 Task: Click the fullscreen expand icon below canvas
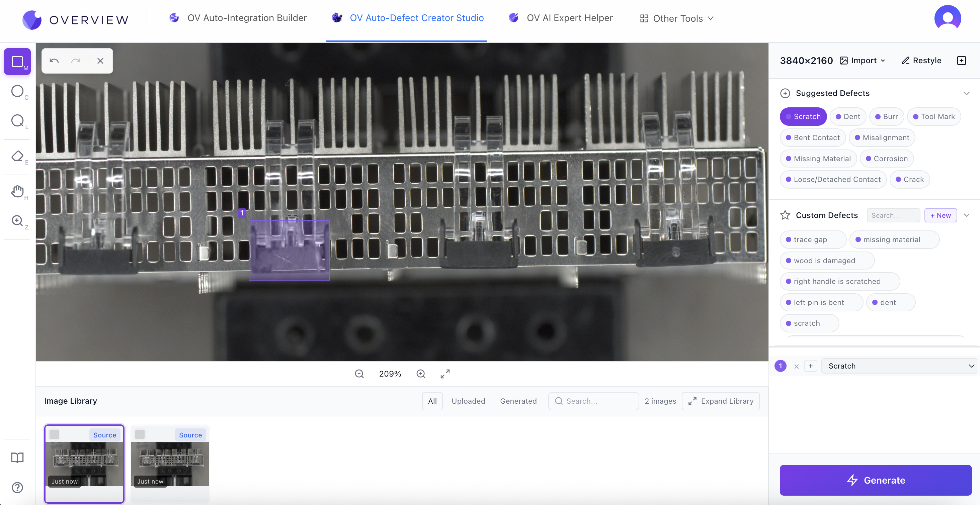pyautogui.click(x=445, y=374)
